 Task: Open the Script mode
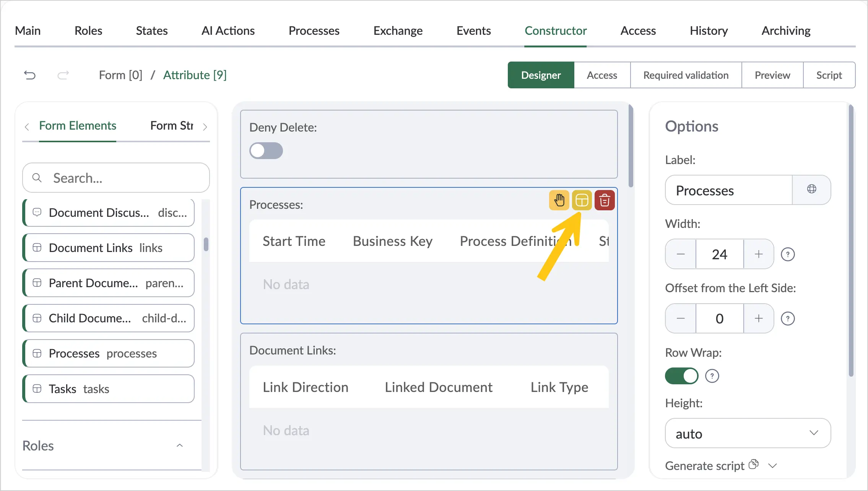tap(829, 75)
